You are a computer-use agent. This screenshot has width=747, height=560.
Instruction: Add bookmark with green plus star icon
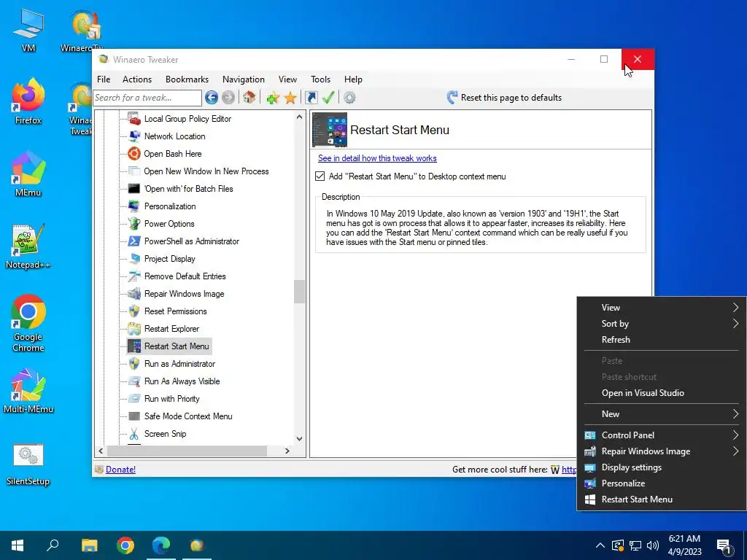point(273,98)
